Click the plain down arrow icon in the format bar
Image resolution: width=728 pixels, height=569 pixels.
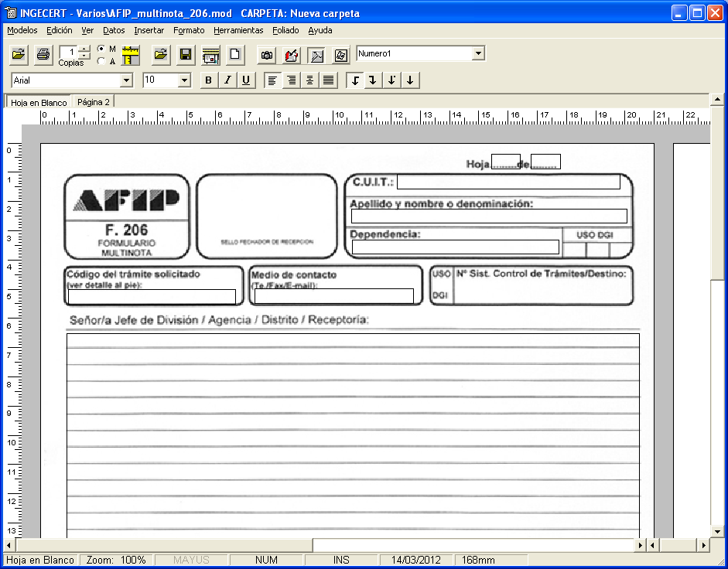(410, 80)
